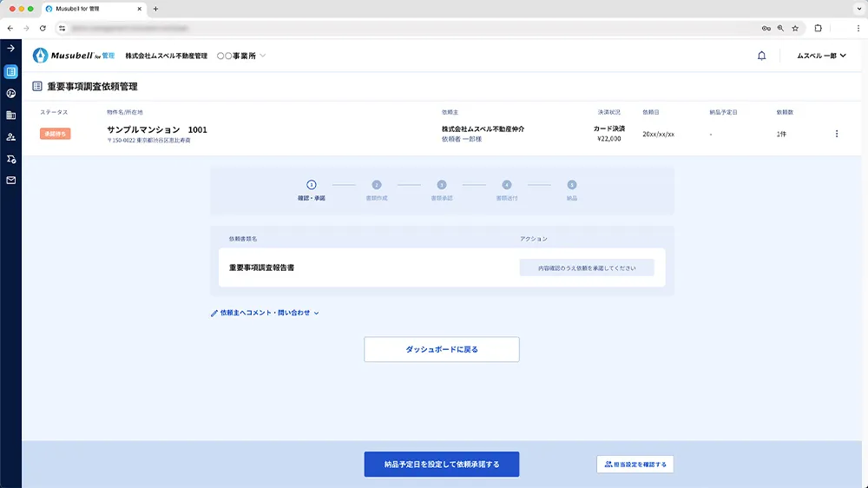Bookmark this page with the star icon

[795, 28]
